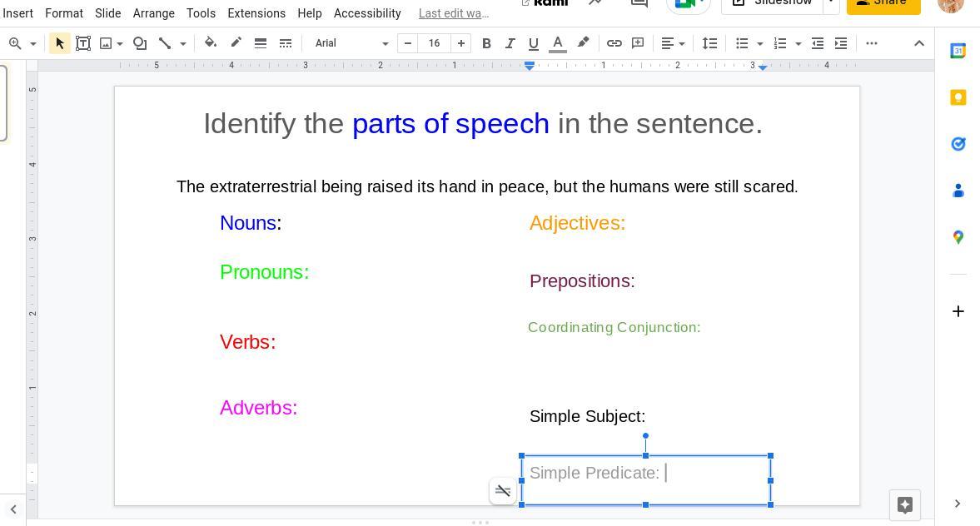Toggle underline formatting

pyautogui.click(x=534, y=43)
